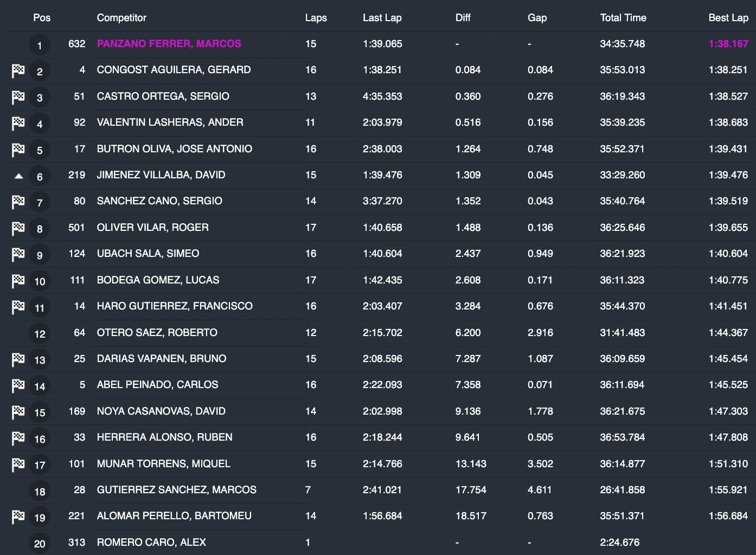
Task: Sort by Best Lap column header
Action: tap(728, 18)
